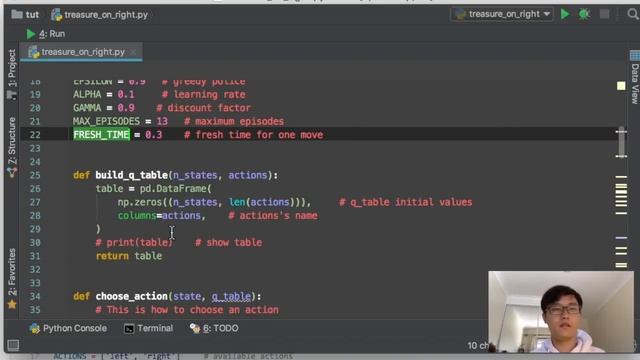Click the columns=actions argument
640x360 pixels.
coord(159,216)
